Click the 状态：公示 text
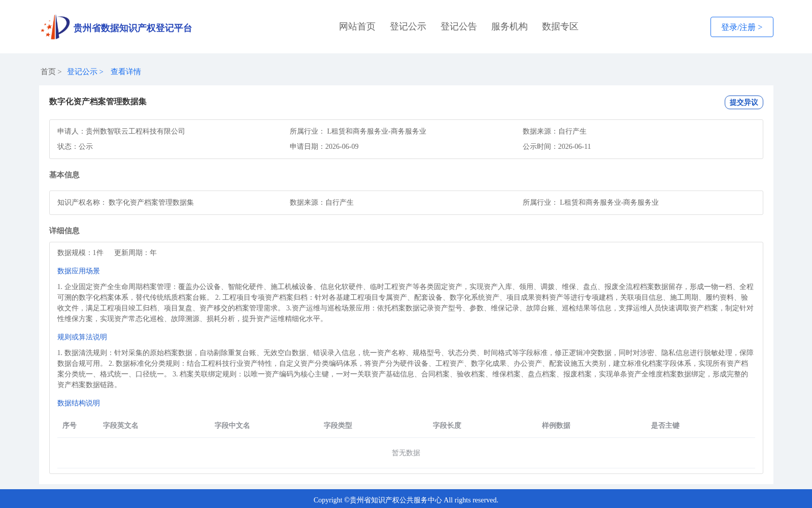Image resolution: width=812 pixels, height=508 pixels. click(x=75, y=146)
